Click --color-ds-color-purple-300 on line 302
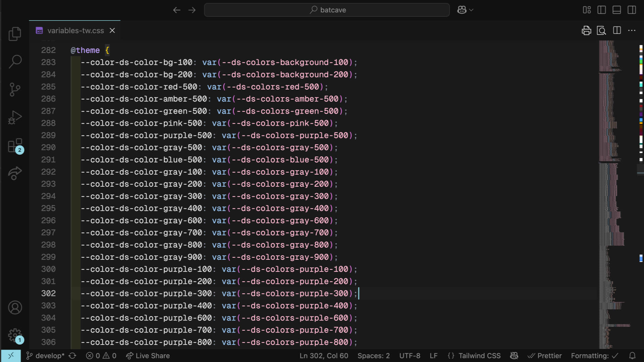Viewport: 644px width, 362px height. coord(146,294)
